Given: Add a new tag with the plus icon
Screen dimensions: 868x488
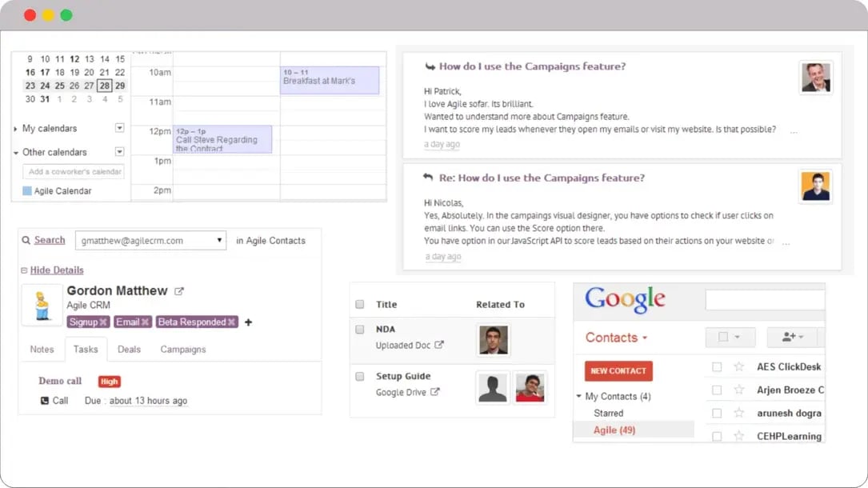Looking at the screenshot, I should click(x=249, y=322).
